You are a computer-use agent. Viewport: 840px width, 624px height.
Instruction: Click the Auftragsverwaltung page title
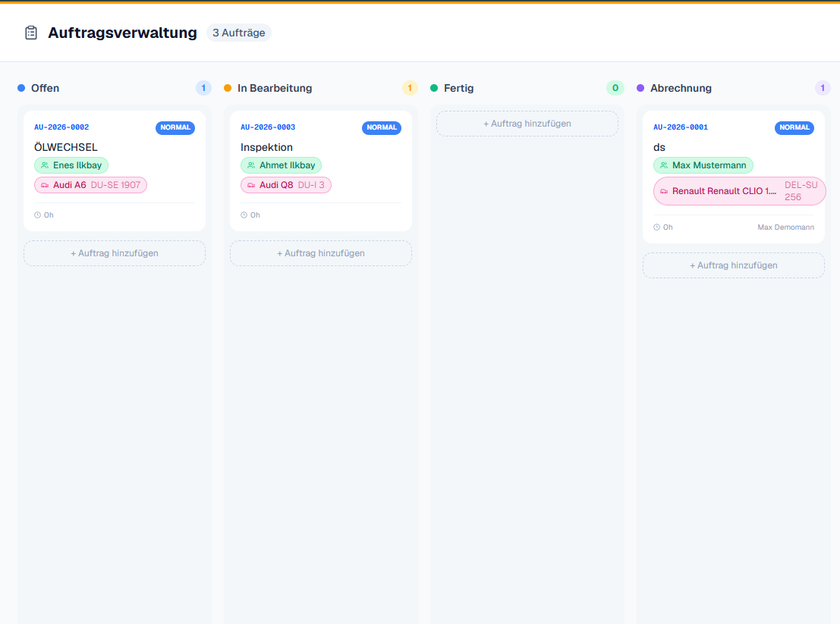click(123, 33)
